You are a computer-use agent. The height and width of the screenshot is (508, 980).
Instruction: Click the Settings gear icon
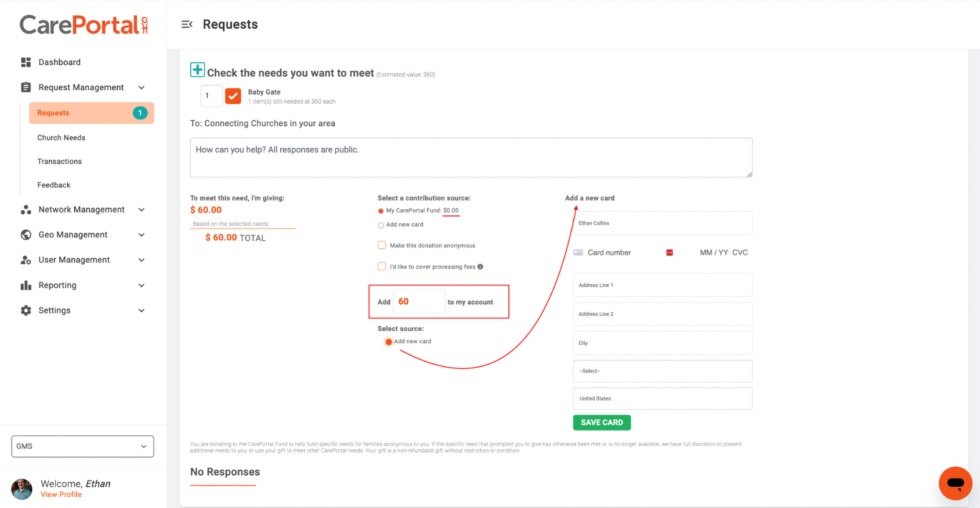[x=25, y=310]
